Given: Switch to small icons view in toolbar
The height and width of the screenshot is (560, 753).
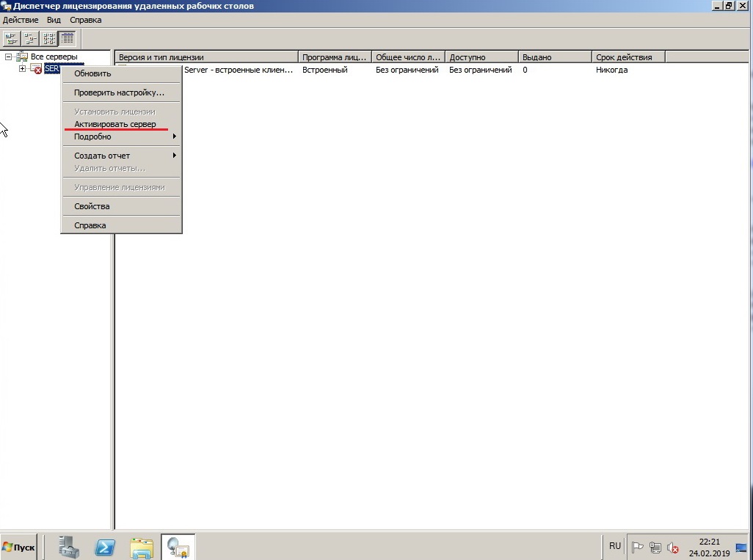Looking at the screenshot, I should [x=31, y=38].
